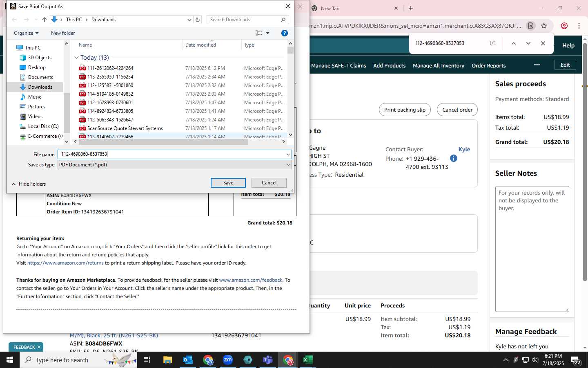The image size is (588, 368).
Task: Click 'This PC' in address breadcrumb
Action: click(x=74, y=20)
